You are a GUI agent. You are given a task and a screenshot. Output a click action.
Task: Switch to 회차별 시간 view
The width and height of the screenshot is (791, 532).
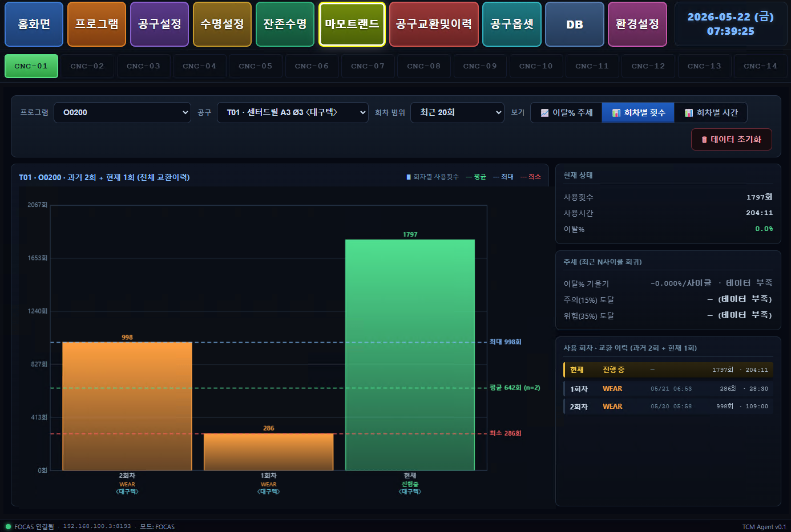pyautogui.click(x=711, y=112)
